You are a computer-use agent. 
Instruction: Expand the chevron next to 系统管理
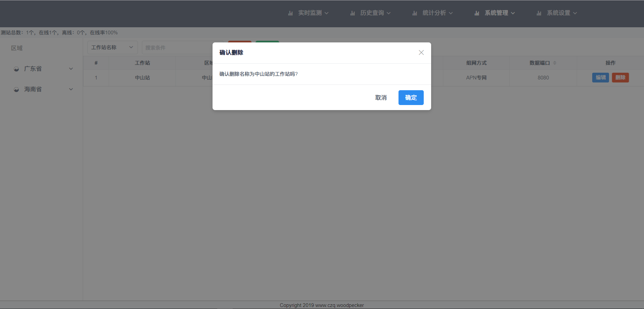[x=513, y=13]
